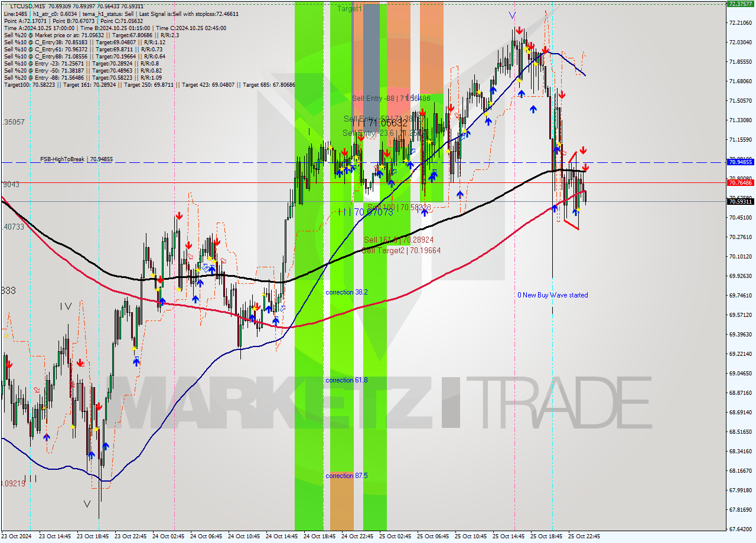The image size is (756, 543).
Task: Select the 'Sell %10 @ Entry -23' line
Action: click(82, 63)
